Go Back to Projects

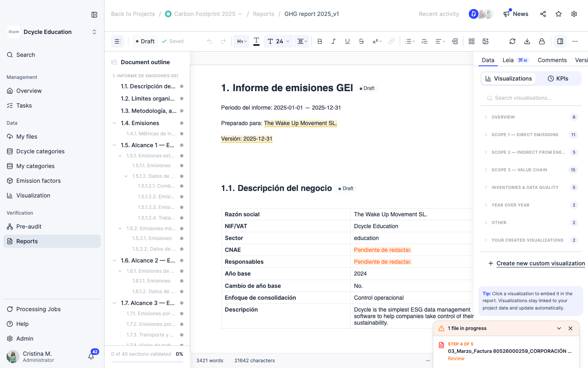pyautogui.click(x=133, y=14)
